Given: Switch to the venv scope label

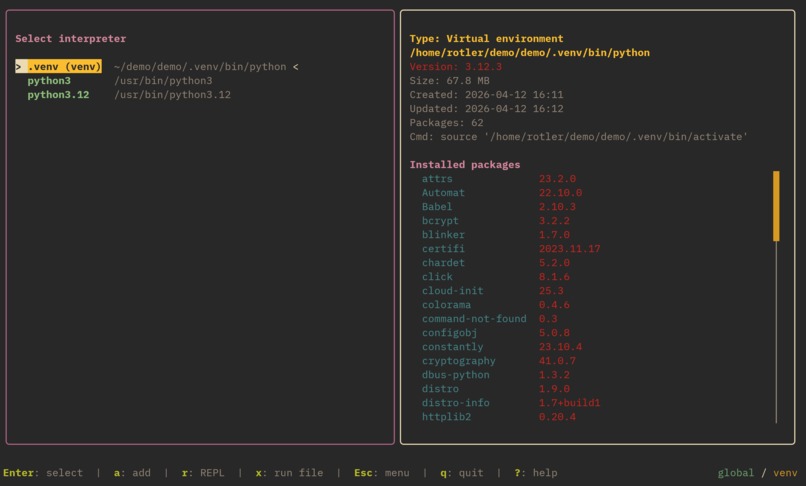Looking at the screenshot, I should [x=785, y=473].
